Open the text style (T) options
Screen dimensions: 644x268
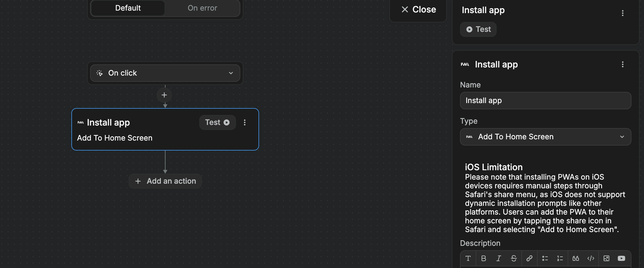point(468,258)
